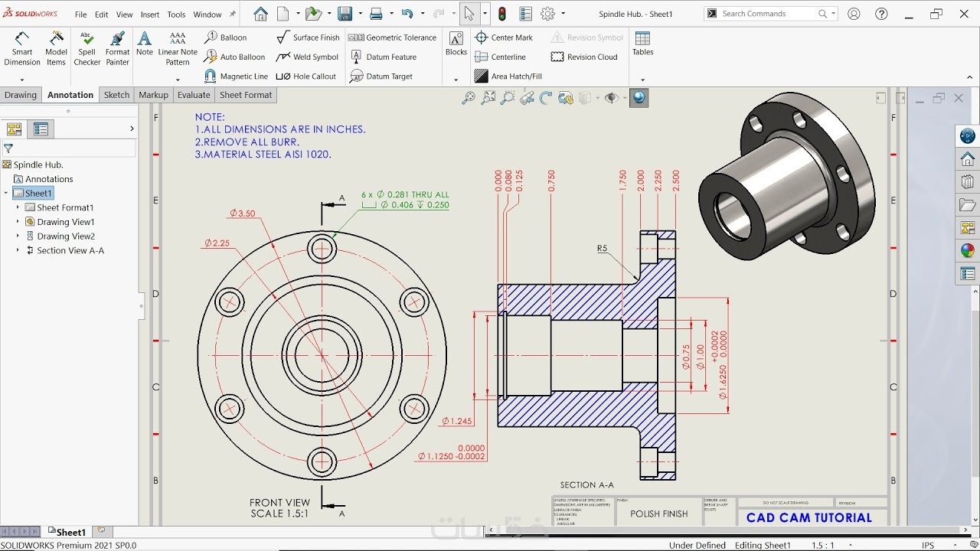Click the Spell Checker icon
This screenshot has width=980, height=551.
coord(87,49)
